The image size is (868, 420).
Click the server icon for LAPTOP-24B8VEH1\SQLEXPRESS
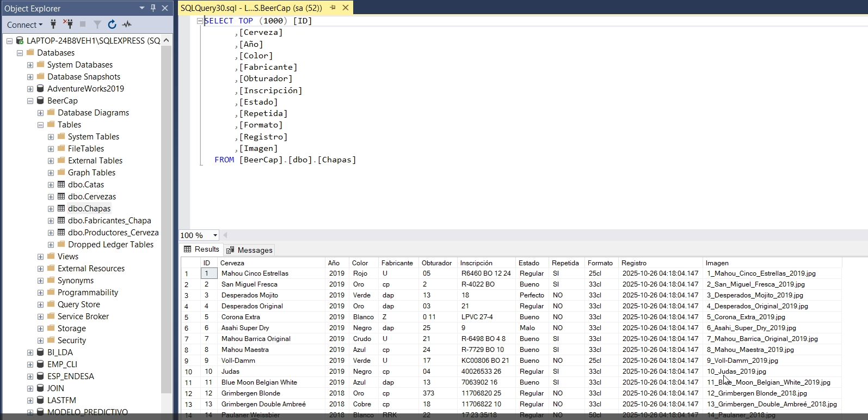[20, 40]
